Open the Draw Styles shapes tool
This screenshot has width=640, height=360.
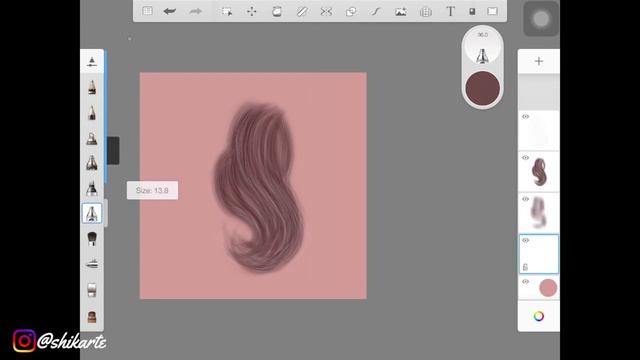coord(351,11)
